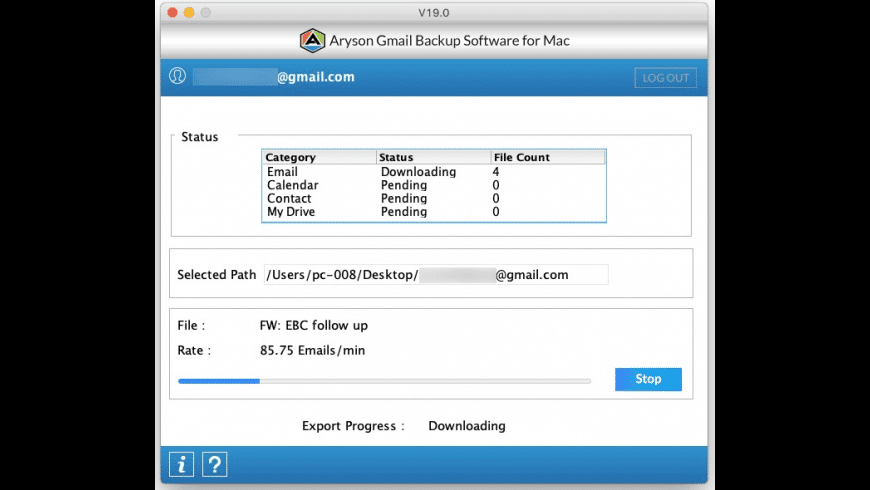Select the Contact row
870x490 pixels.
(x=434, y=199)
